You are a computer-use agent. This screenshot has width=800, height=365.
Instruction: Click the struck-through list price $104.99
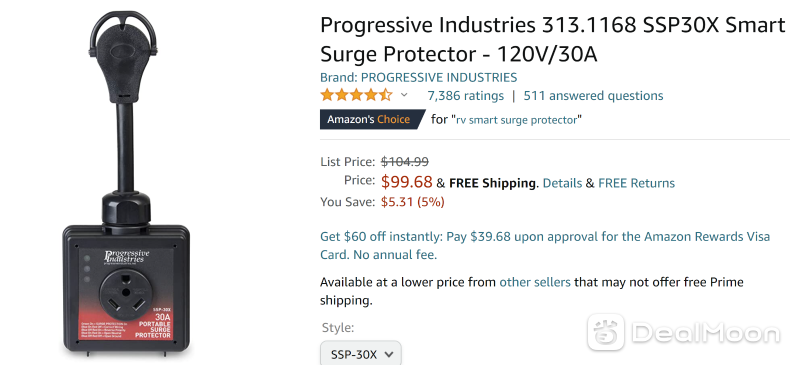pyautogui.click(x=405, y=162)
